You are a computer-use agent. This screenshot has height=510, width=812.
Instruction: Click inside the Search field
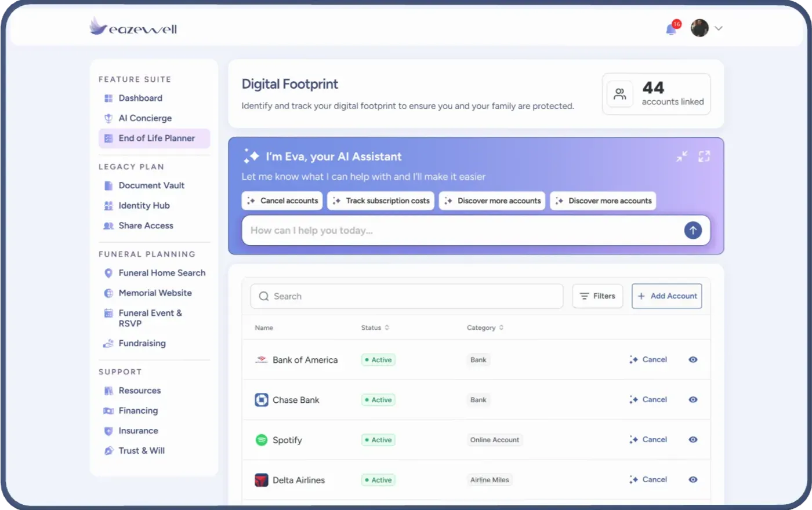click(x=406, y=296)
